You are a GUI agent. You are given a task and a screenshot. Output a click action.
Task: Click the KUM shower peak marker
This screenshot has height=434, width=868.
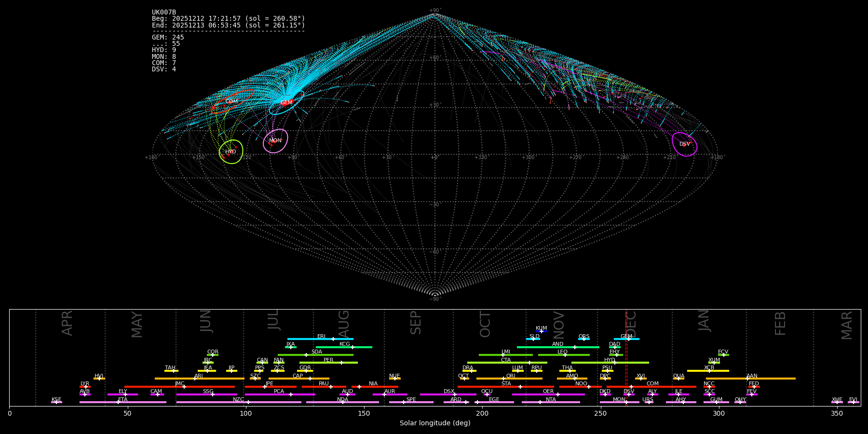tap(541, 331)
